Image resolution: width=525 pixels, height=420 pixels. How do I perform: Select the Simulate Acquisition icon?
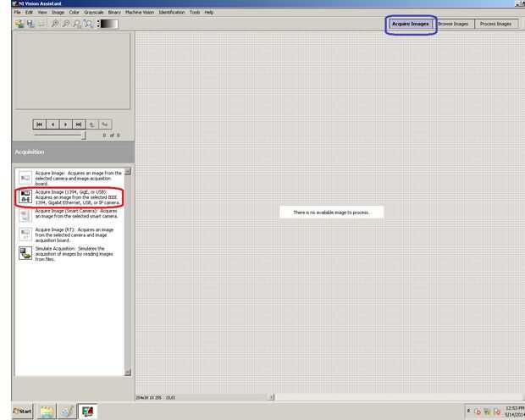tap(25, 253)
